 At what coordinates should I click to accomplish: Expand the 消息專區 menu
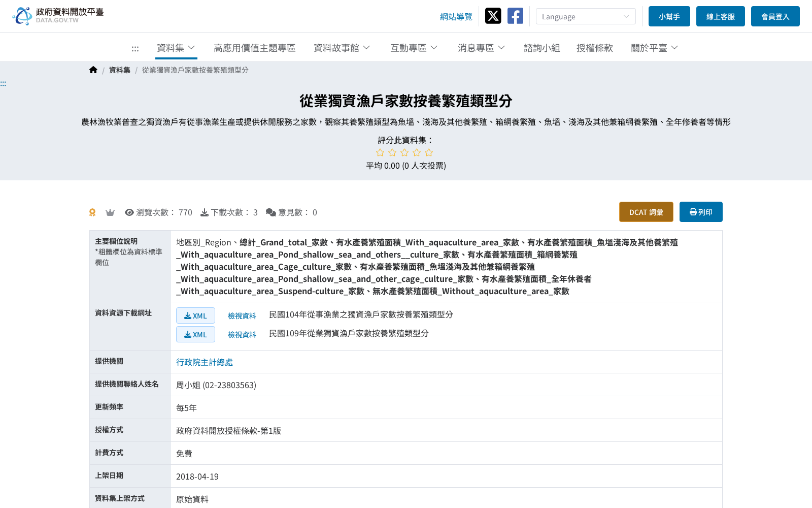pos(482,48)
